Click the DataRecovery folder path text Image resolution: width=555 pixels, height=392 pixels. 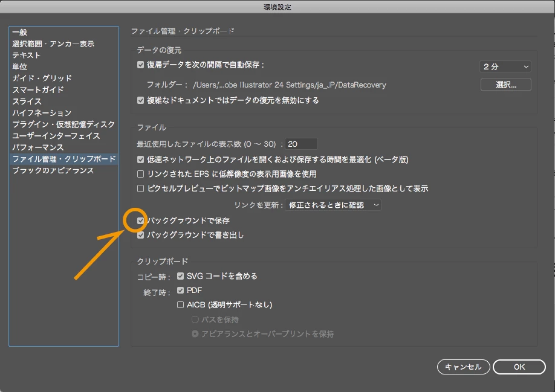(x=289, y=85)
